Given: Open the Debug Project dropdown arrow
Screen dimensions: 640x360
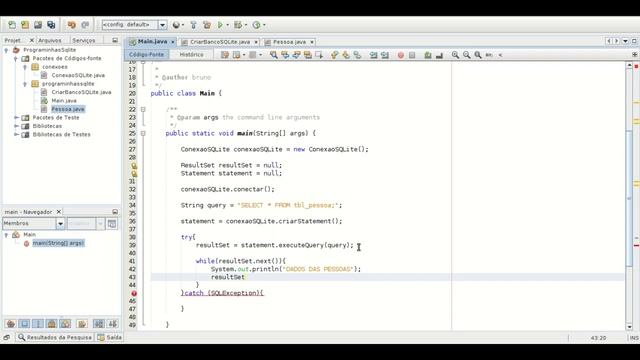Looking at the screenshot, I should point(246,25).
